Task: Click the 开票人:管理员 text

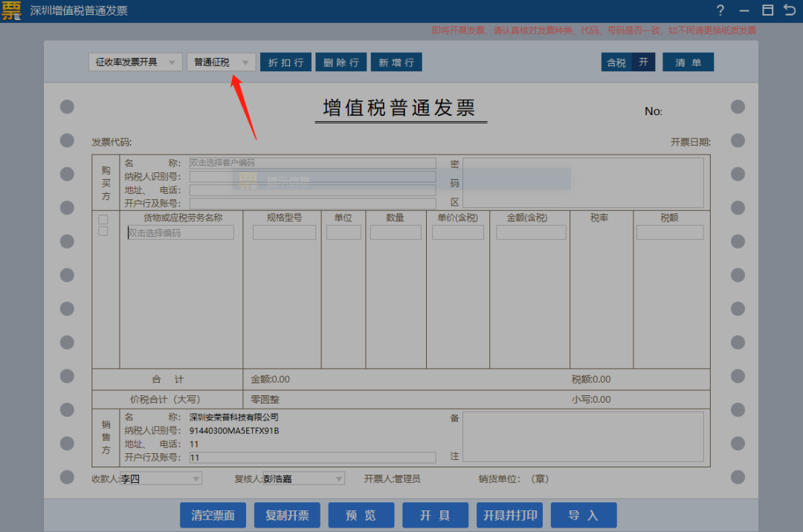Action: [x=393, y=479]
